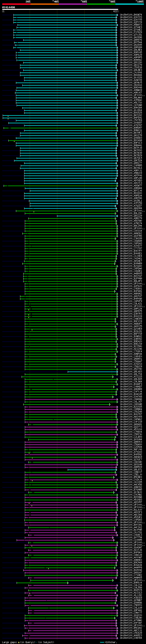Image resolution: width=146 pixels, height=644 pixels.
Task: Click the query end position label 422
Action: coord(115,11)
